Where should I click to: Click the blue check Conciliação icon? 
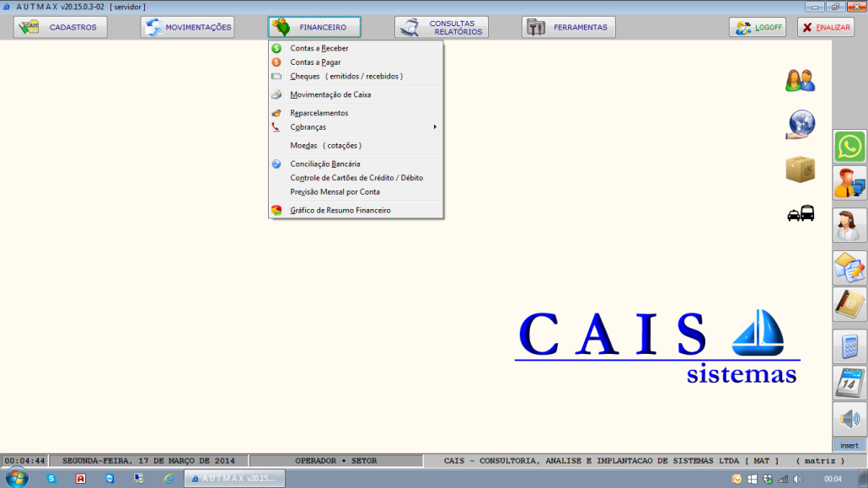point(276,164)
